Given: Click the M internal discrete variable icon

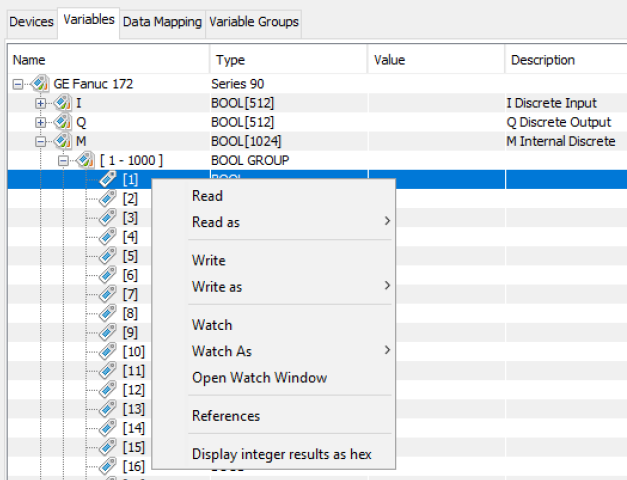Looking at the screenshot, I should [x=62, y=141].
